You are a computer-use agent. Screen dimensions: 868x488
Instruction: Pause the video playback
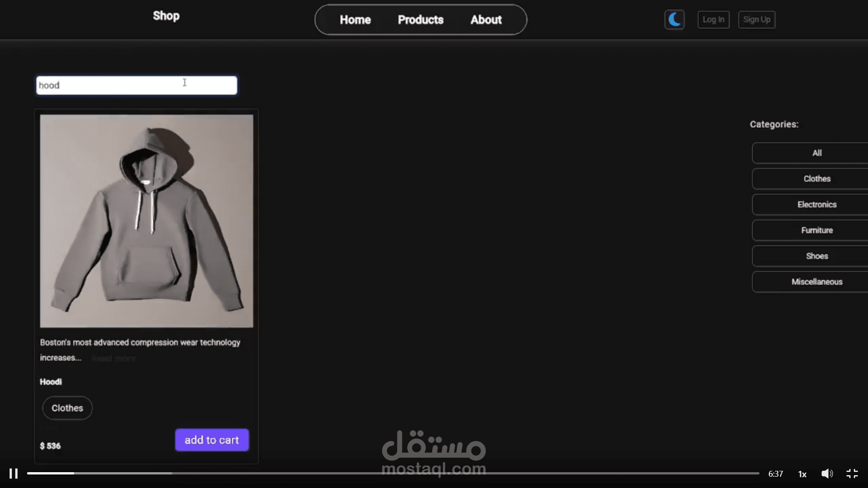coord(14,474)
